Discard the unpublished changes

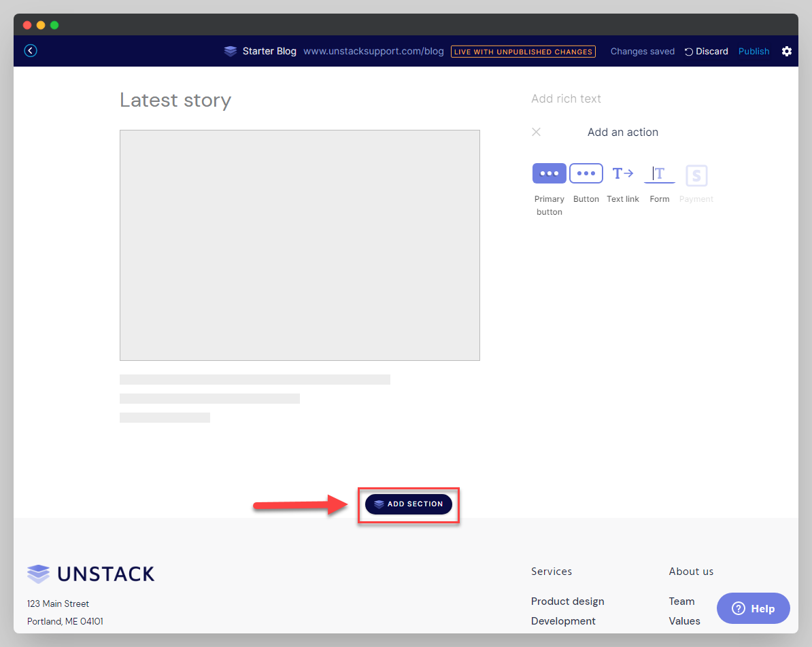click(711, 51)
